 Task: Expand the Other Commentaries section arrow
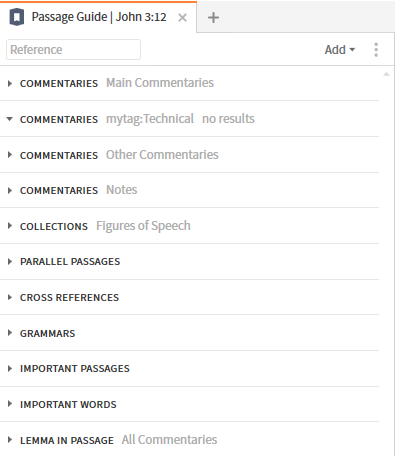pyautogui.click(x=10, y=155)
